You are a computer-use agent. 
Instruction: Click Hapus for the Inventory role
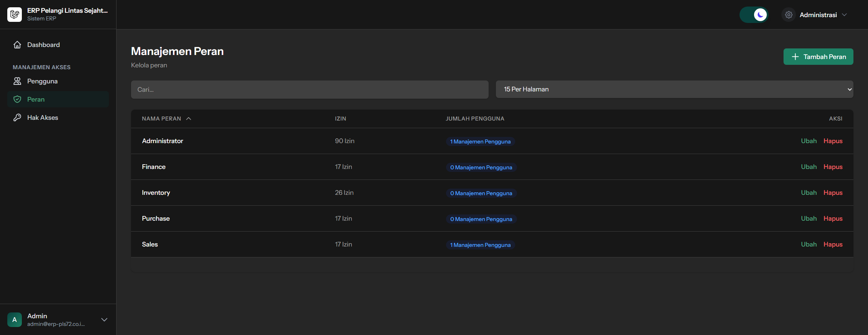833,193
